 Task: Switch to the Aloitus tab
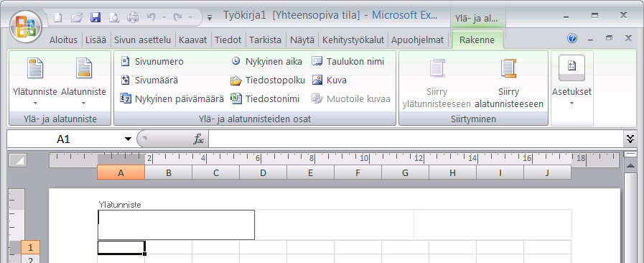63,40
